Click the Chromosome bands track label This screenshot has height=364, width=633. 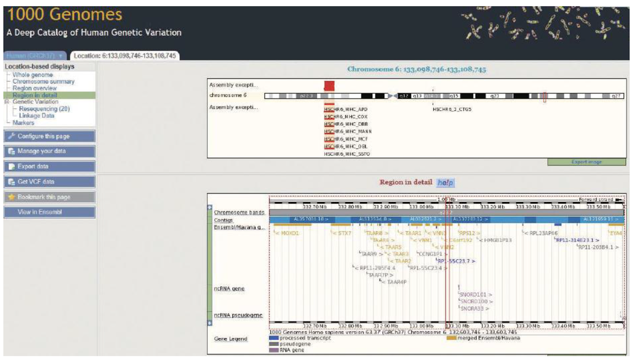(239, 213)
